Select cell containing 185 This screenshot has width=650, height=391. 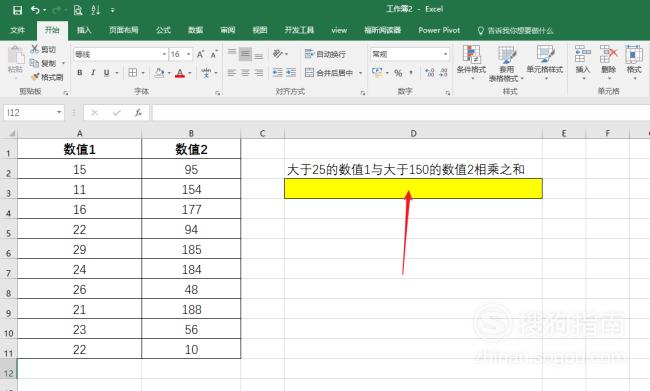[x=191, y=250]
